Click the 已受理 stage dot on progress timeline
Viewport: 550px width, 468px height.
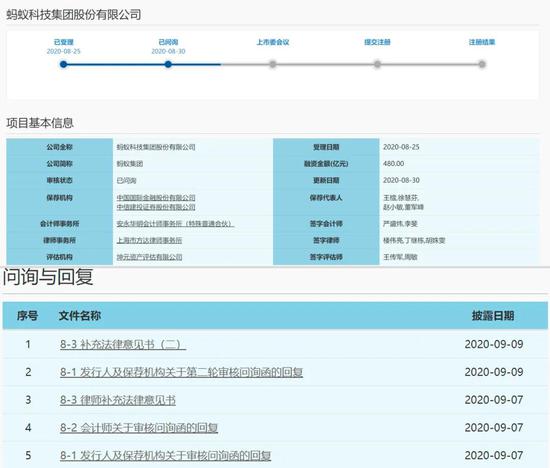click(x=63, y=64)
